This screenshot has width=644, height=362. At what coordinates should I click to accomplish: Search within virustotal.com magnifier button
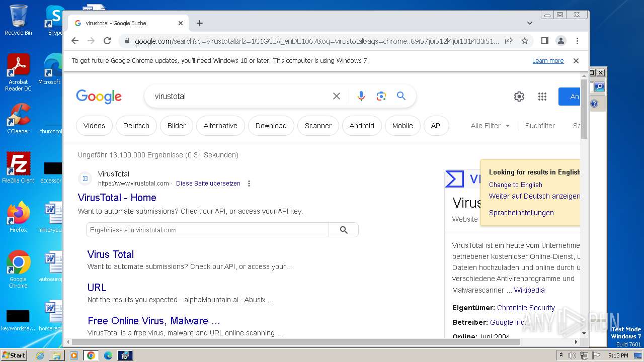[344, 230]
